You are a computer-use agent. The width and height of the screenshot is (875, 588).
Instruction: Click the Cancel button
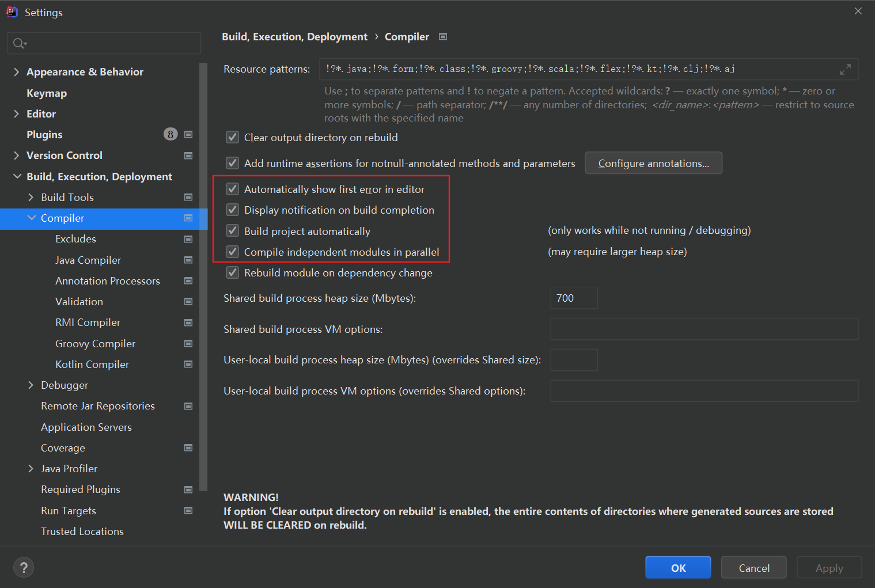tap(754, 568)
